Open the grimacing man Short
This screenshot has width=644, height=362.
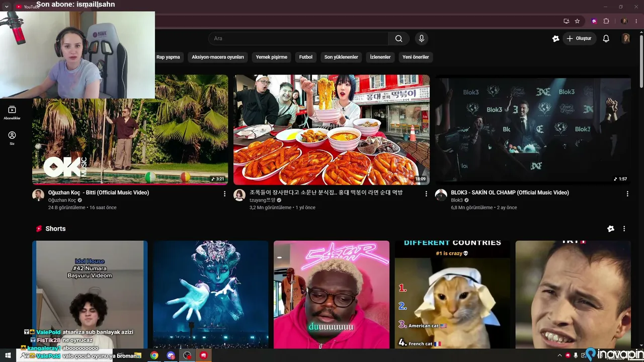click(573, 295)
